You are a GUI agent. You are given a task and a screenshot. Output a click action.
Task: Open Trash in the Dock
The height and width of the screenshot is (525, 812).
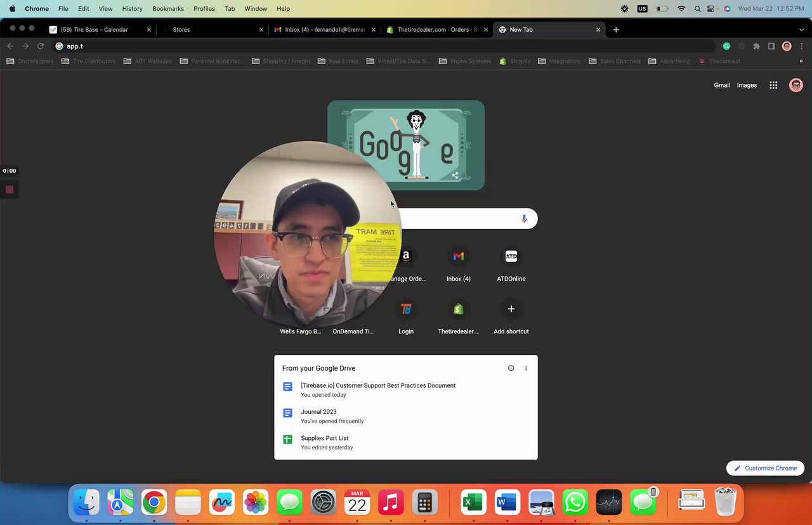pyautogui.click(x=725, y=503)
